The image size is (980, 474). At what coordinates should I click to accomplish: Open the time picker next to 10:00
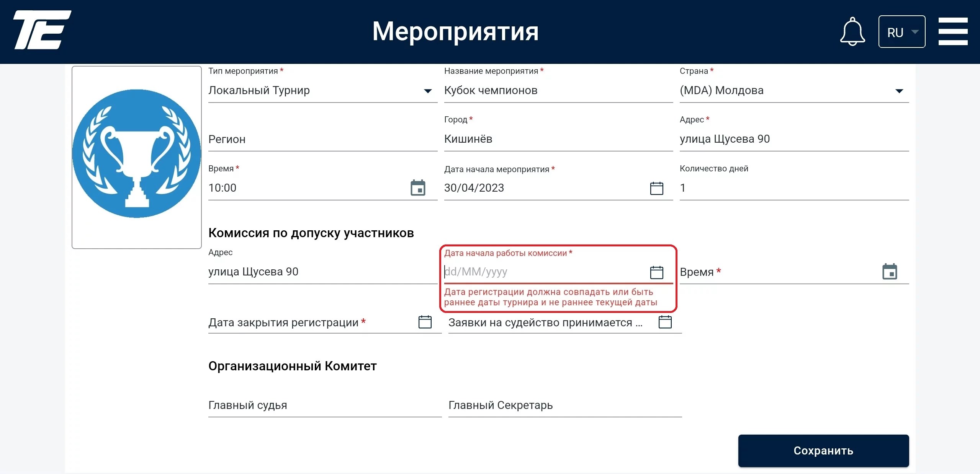coord(418,188)
